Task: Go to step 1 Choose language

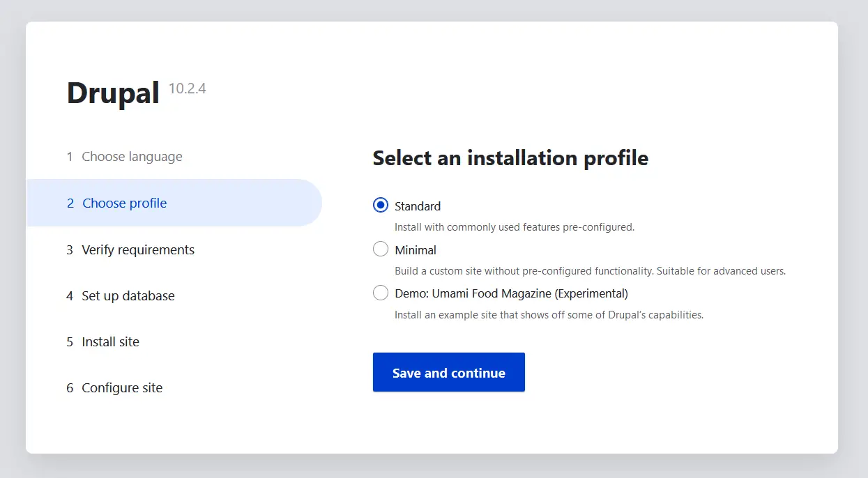Action: click(x=125, y=157)
